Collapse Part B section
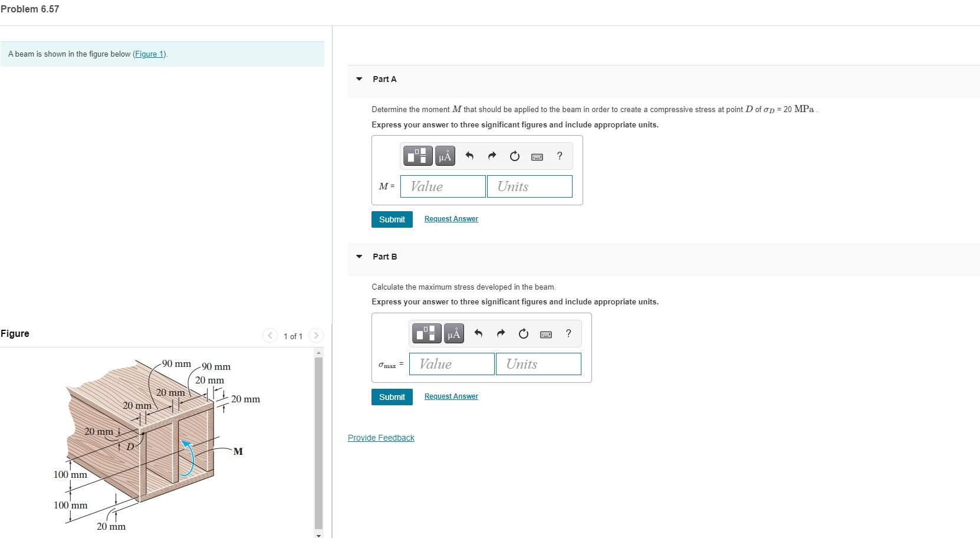Viewport: 980px width, 538px height. 359,257
